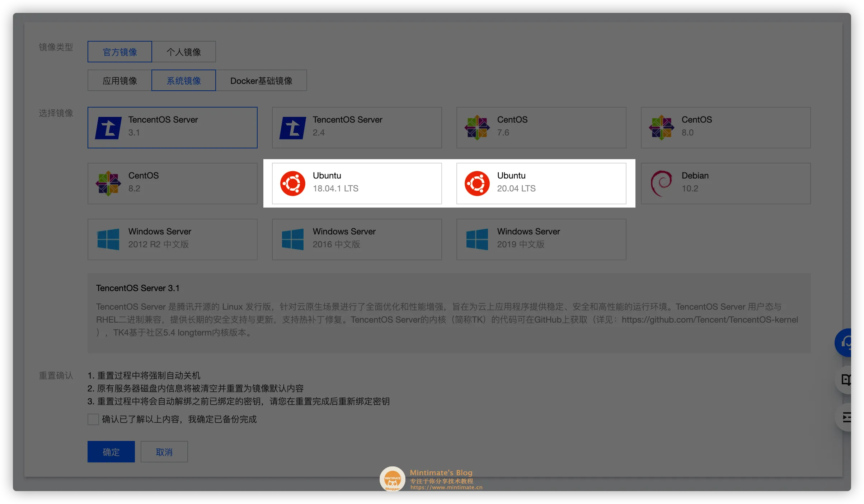The width and height of the screenshot is (864, 504).
Task: Click the Ubuntu 20.04 LTS logo icon
Action: click(x=477, y=183)
